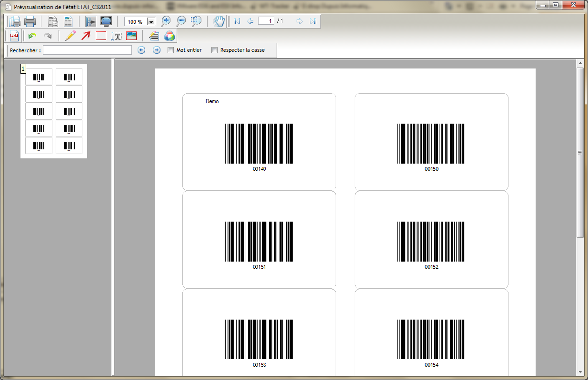
Task: Select the red arrow annotation tool
Action: (86, 36)
